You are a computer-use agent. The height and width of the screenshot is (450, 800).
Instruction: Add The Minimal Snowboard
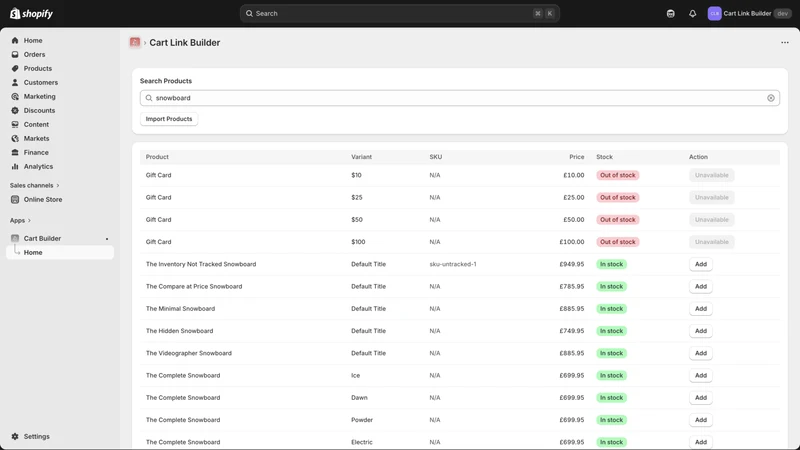[701, 309]
